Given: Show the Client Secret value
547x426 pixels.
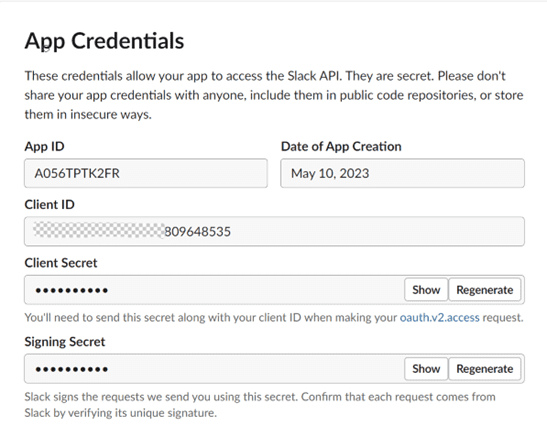Looking at the screenshot, I should click(x=426, y=290).
